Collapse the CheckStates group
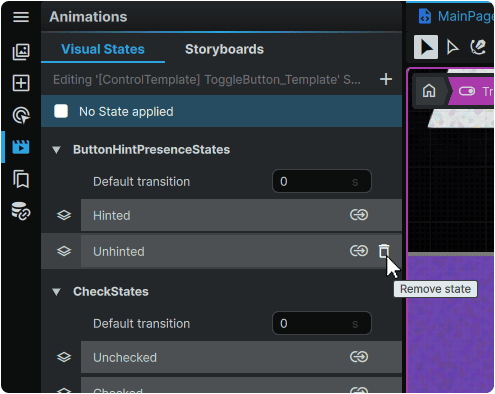The height and width of the screenshot is (394, 495). pyautogui.click(x=56, y=292)
